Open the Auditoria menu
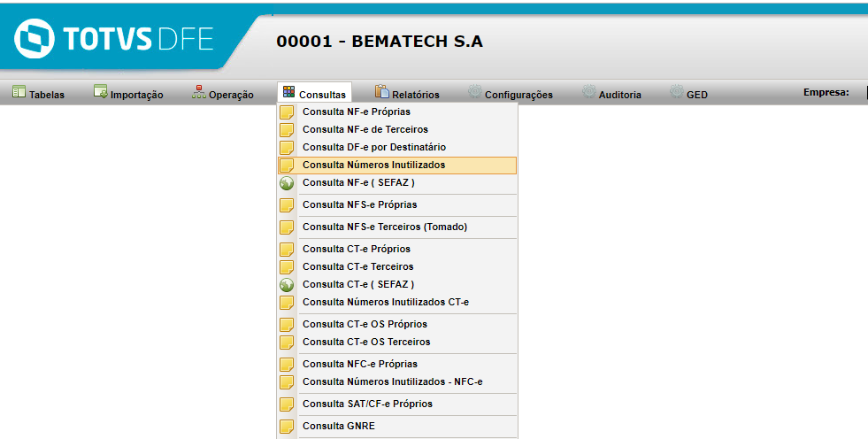This screenshot has height=439, width=868. click(611, 92)
